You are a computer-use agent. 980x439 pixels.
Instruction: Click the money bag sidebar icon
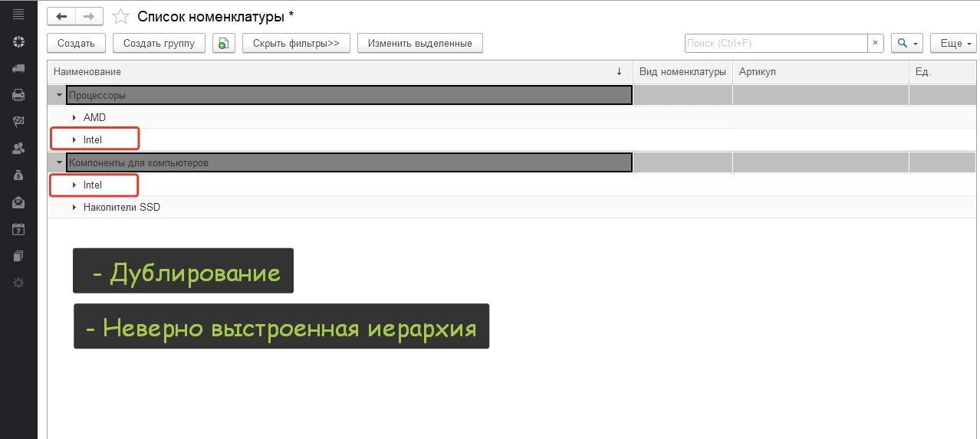(x=18, y=175)
